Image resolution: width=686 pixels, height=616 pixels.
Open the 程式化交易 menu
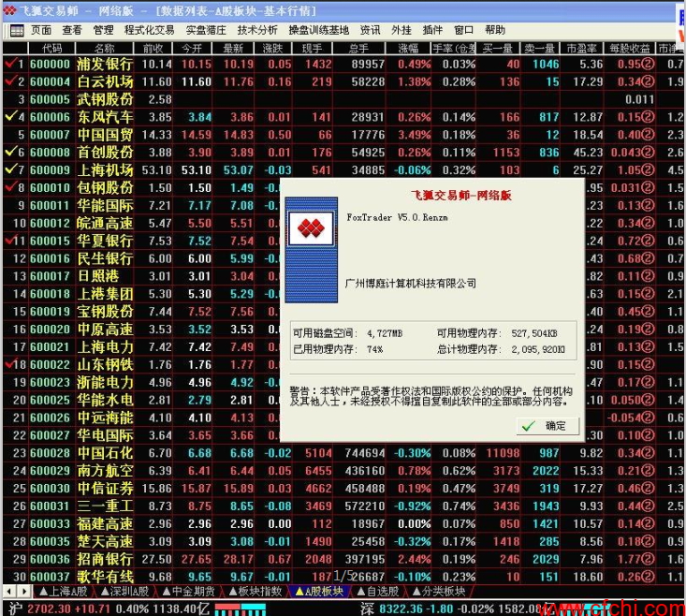tap(149, 30)
